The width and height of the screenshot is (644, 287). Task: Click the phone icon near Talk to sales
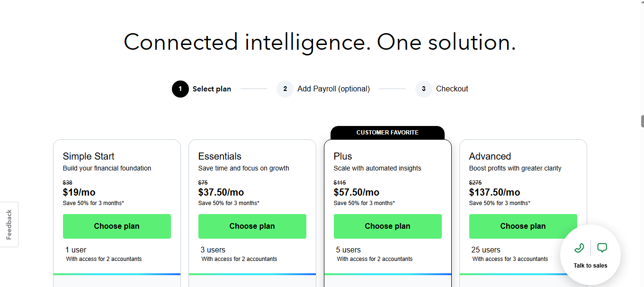point(579,247)
